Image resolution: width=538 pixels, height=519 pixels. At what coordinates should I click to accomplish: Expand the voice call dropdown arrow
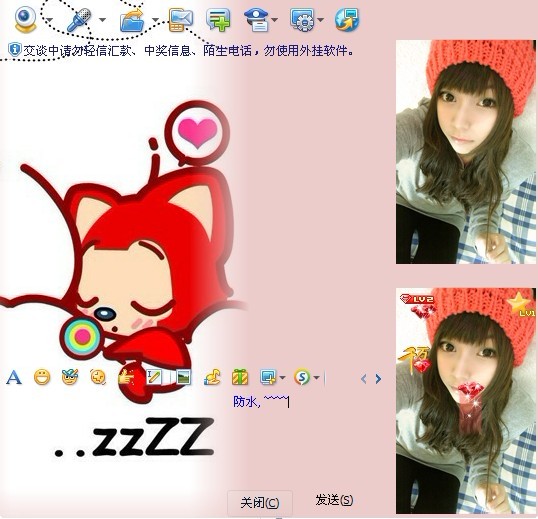coord(102,20)
